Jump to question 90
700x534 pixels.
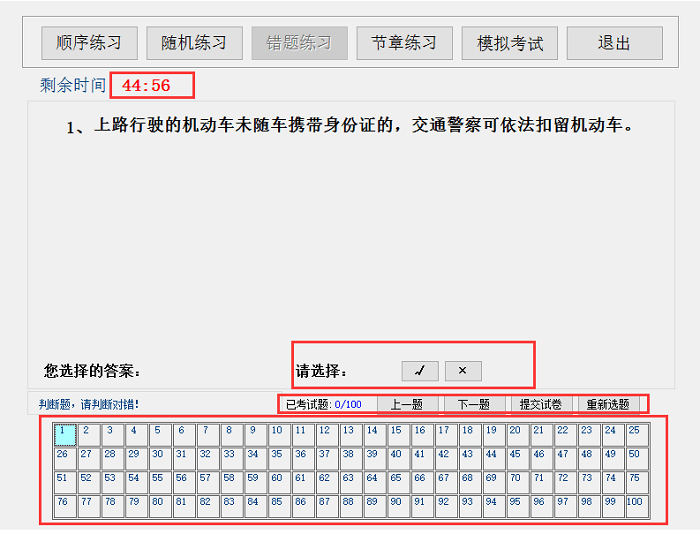coord(399,506)
